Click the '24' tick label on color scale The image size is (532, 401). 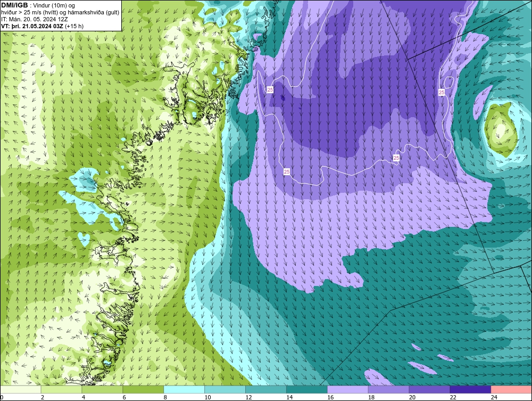tap(494, 397)
